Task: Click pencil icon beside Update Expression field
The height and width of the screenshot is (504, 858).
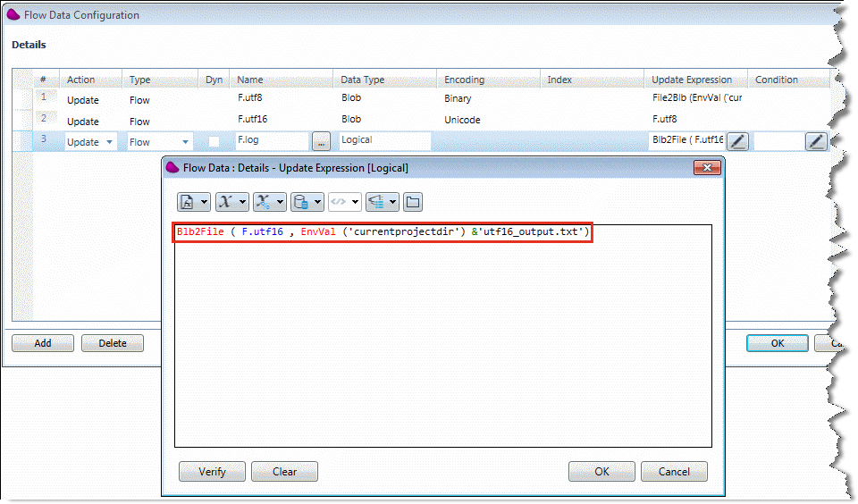Action: tap(736, 141)
